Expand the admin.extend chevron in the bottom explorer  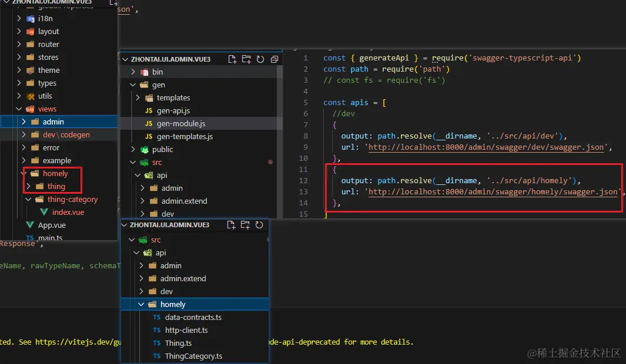[x=141, y=278]
